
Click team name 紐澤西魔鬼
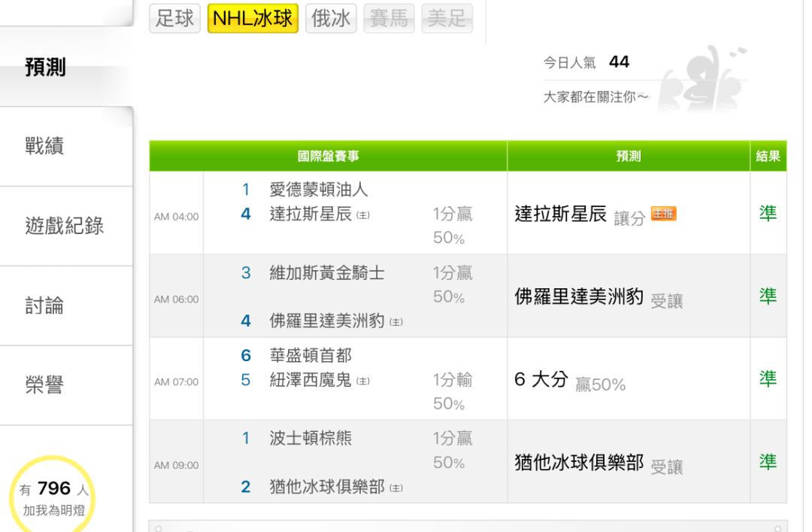(311, 380)
